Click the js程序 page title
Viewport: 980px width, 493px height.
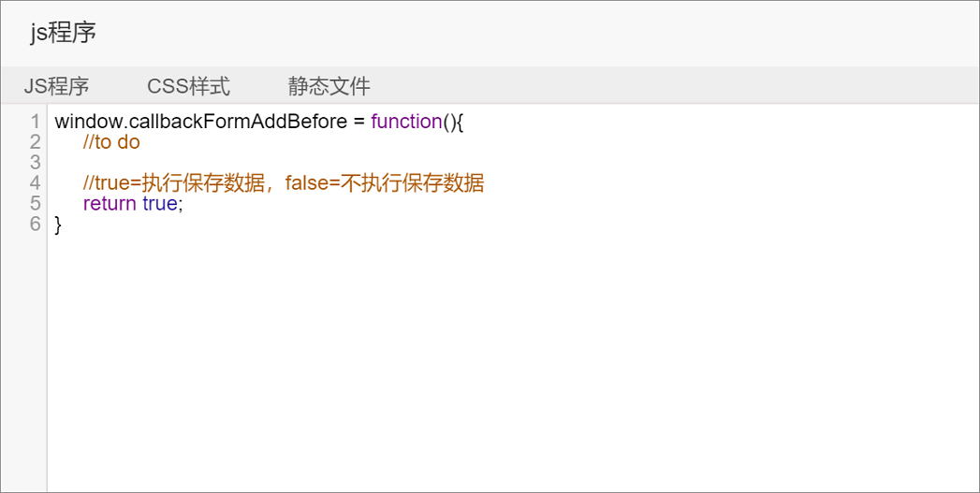63,33
